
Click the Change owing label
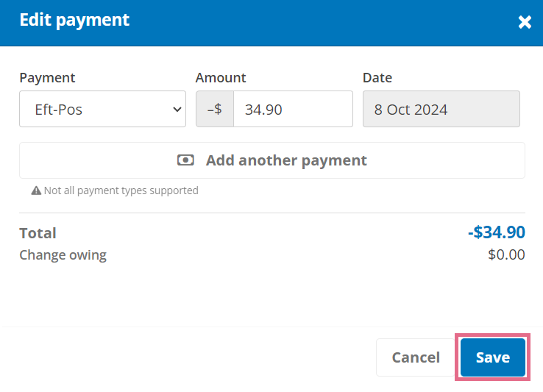tap(63, 255)
